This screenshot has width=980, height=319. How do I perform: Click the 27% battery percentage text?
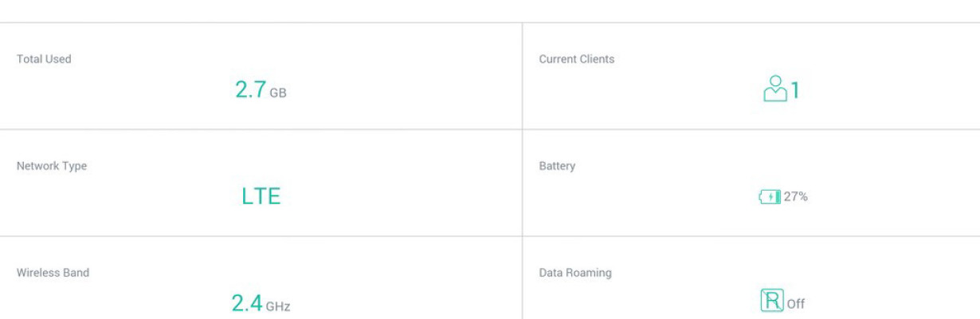click(795, 196)
